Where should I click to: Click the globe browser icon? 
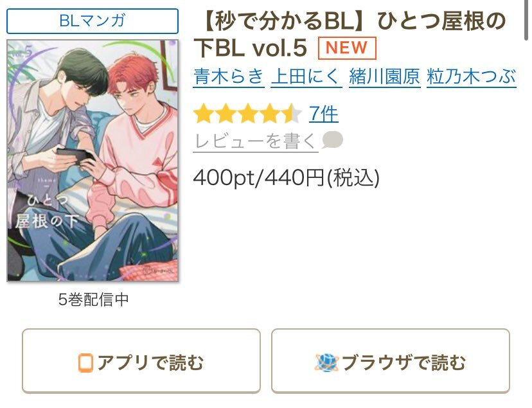pyautogui.click(x=326, y=362)
